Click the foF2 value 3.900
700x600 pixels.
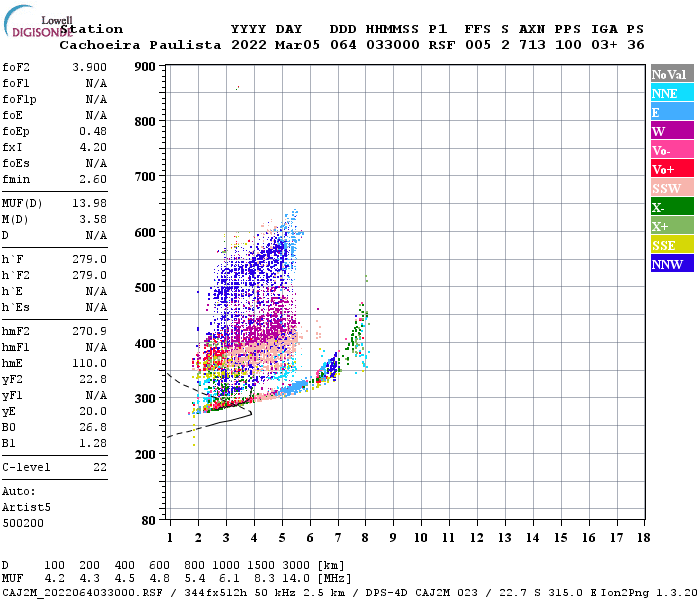coord(89,67)
